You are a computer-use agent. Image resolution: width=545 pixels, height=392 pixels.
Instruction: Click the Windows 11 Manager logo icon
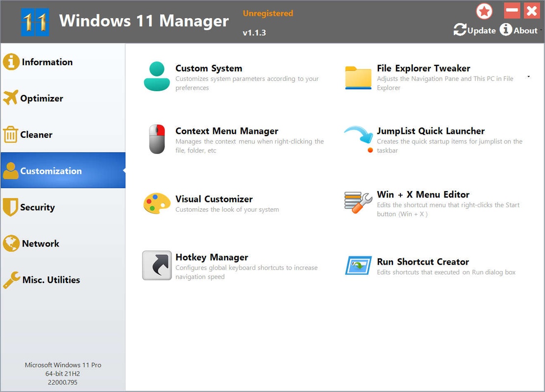[x=35, y=22]
